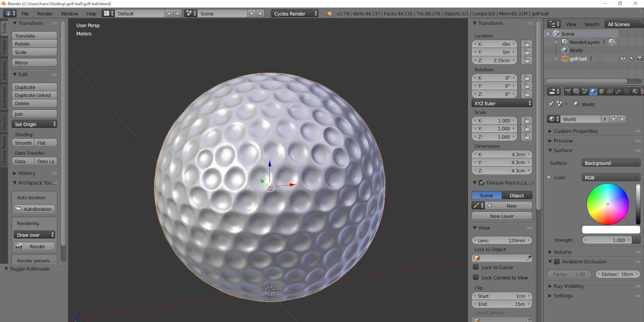Click the eyedropper in Lock to Object field
The height and width of the screenshot is (322, 644).
tap(528, 258)
